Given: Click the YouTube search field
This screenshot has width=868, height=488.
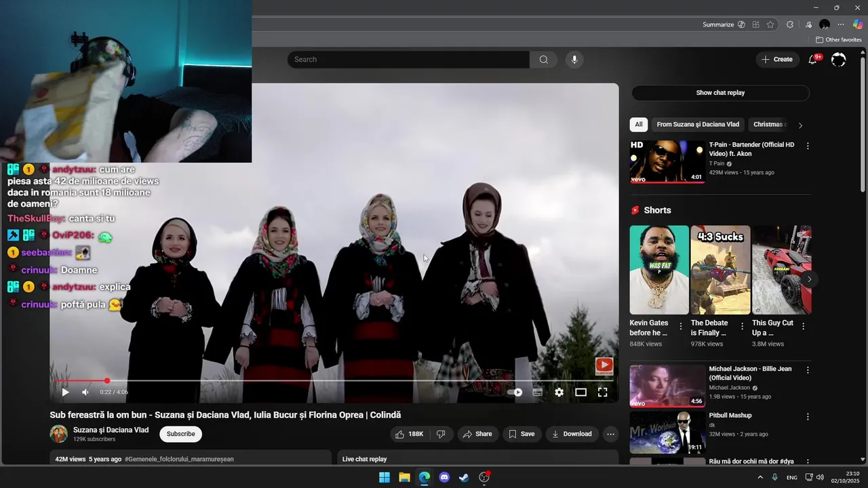Looking at the screenshot, I should click(x=408, y=60).
